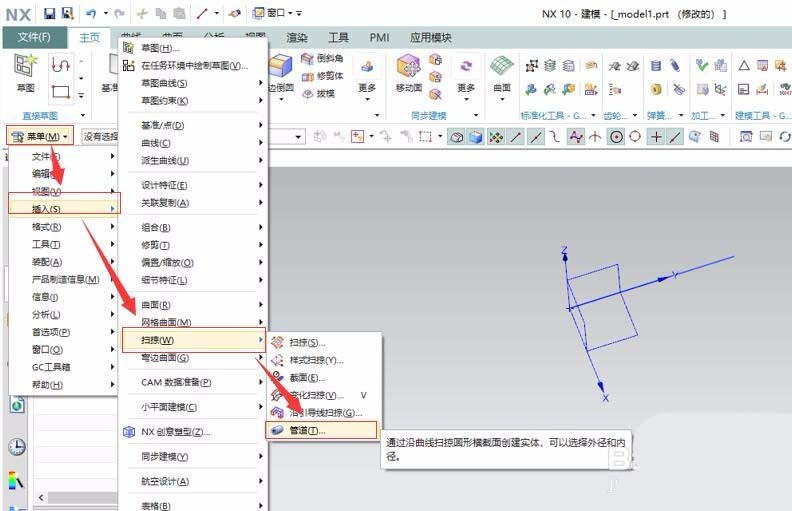Select 样式扫掠(Y)... in sweep submenu
The height and width of the screenshot is (511, 792).
324,360
